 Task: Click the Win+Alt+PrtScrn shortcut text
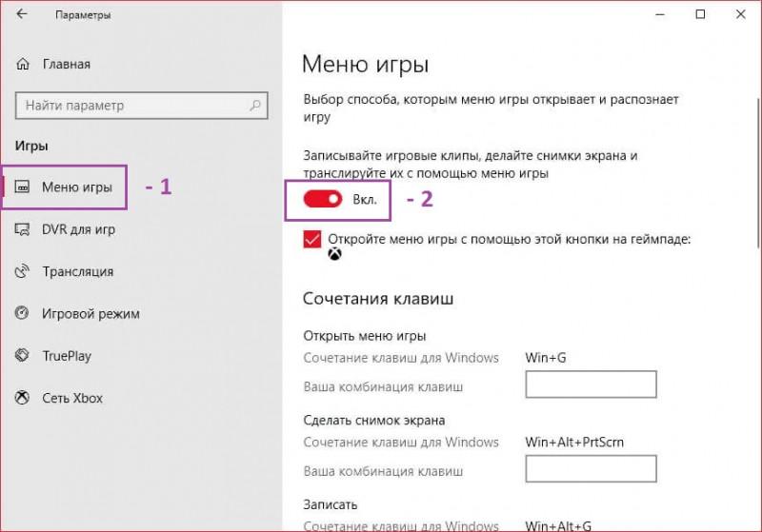[574, 443]
